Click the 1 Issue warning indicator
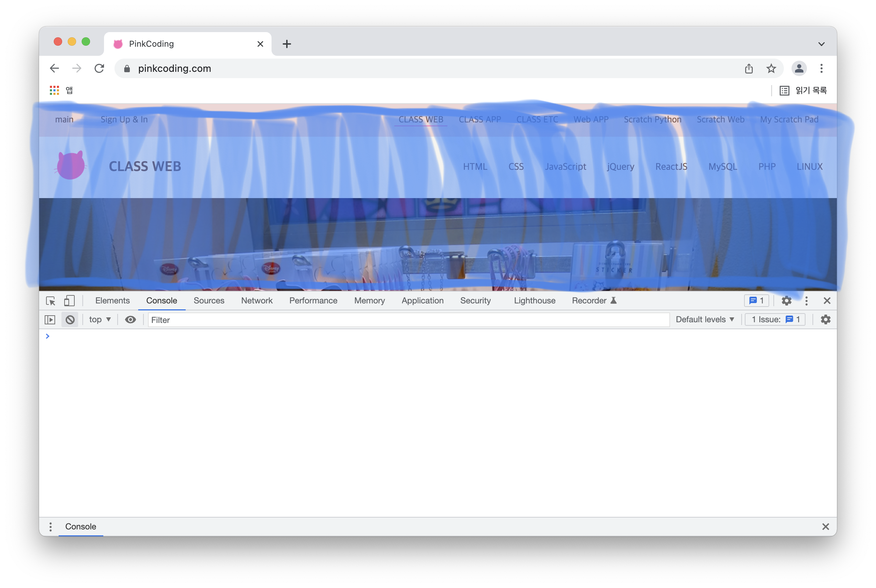 coord(777,319)
